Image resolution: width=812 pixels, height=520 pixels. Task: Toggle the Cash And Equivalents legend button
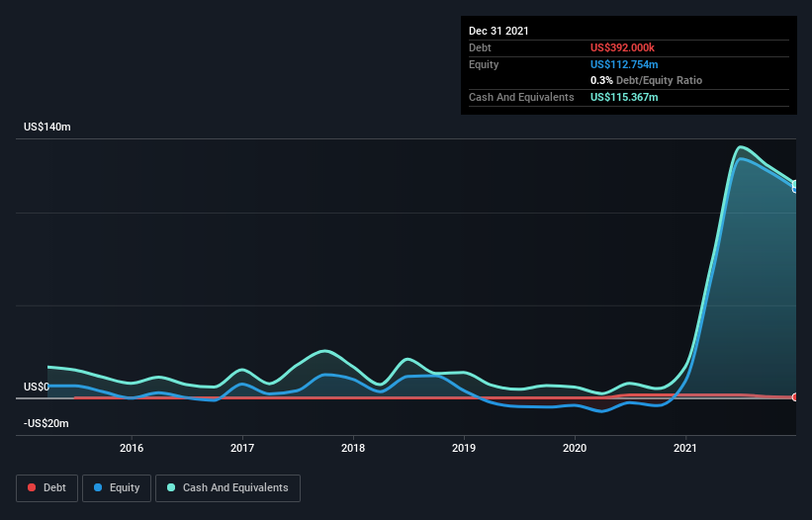[x=227, y=488]
